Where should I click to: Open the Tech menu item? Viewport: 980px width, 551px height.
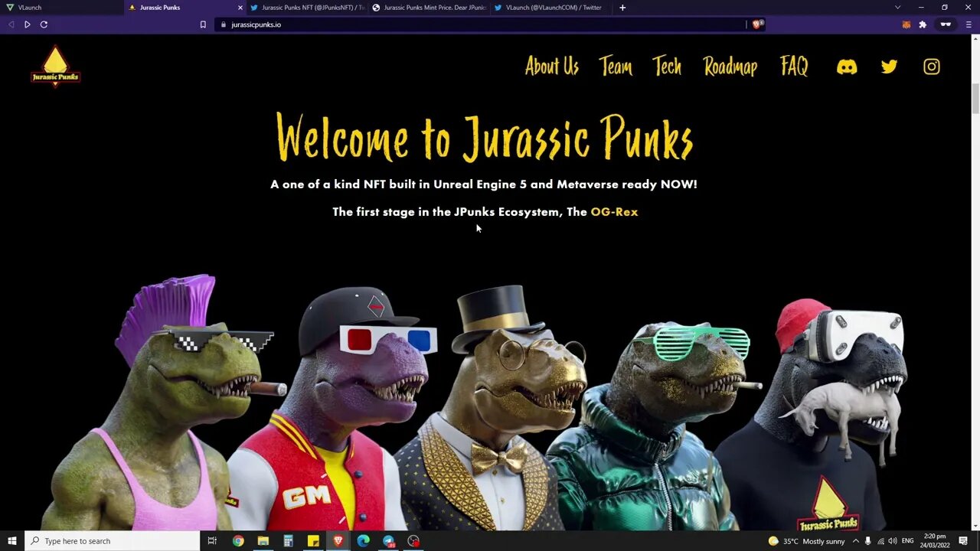[667, 67]
